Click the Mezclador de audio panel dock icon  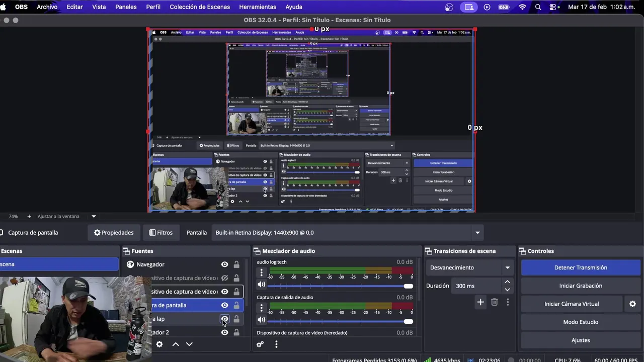point(257,251)
